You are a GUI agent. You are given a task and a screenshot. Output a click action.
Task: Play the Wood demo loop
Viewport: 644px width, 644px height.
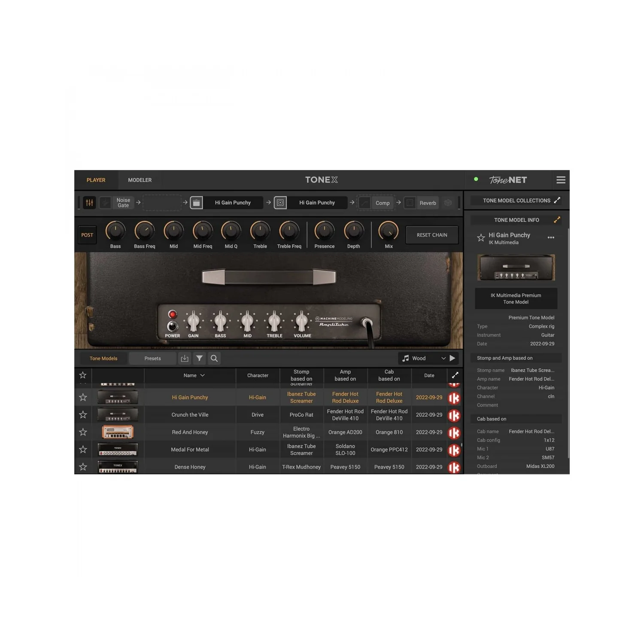coord(453,358)
